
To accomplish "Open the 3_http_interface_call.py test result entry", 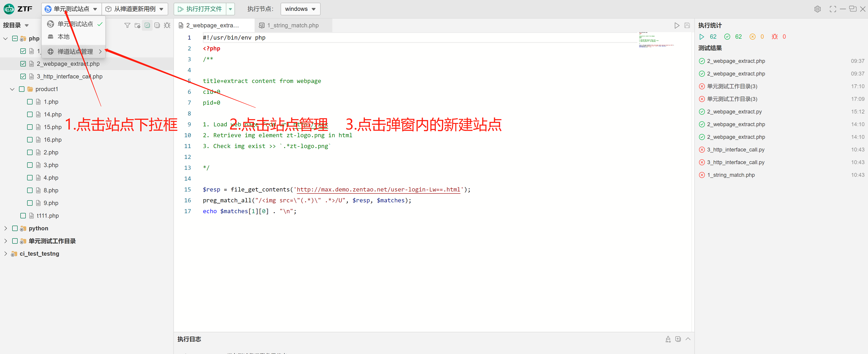I will pos(735,150).
